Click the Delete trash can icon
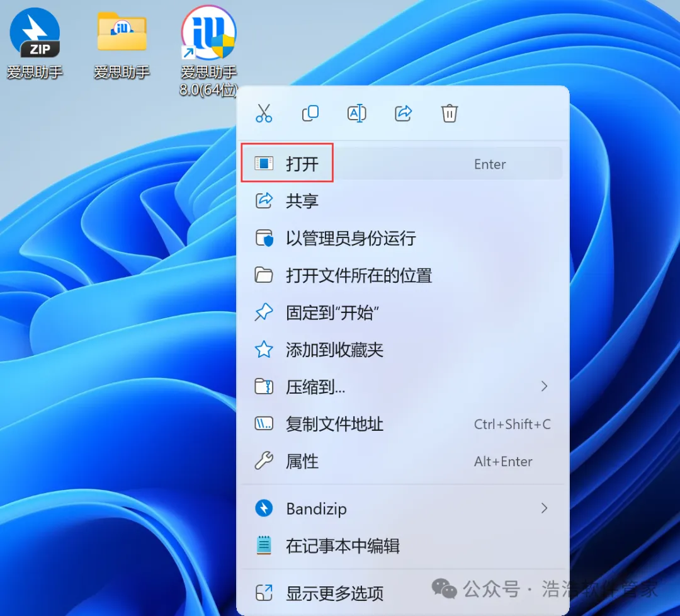Screen dimensions: 680x616 [x=450, y=113]
